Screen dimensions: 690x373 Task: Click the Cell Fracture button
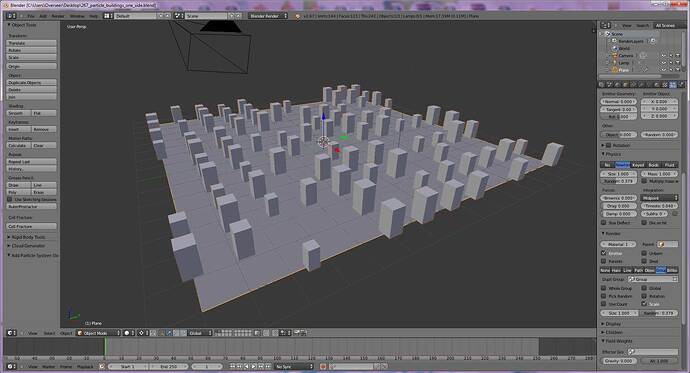click(32, 226)
